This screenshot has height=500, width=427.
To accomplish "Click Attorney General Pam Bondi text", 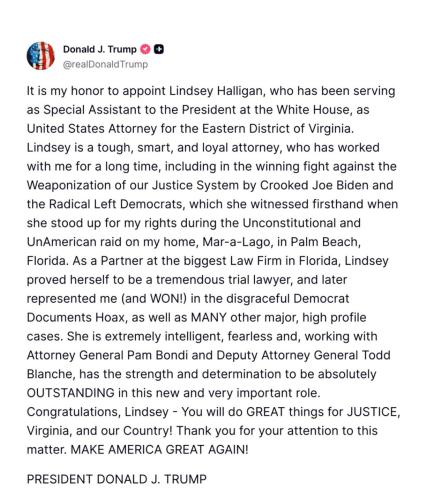I will [107, 355].
